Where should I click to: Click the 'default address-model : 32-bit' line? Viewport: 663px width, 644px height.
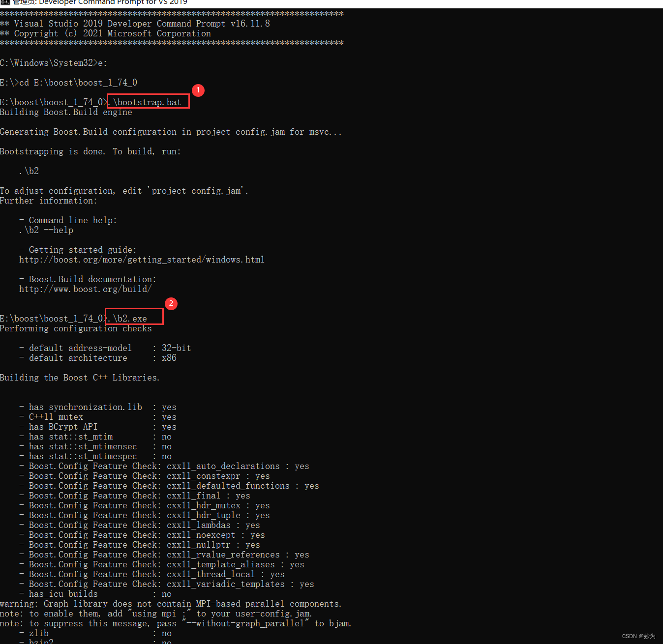click(105, 348)
